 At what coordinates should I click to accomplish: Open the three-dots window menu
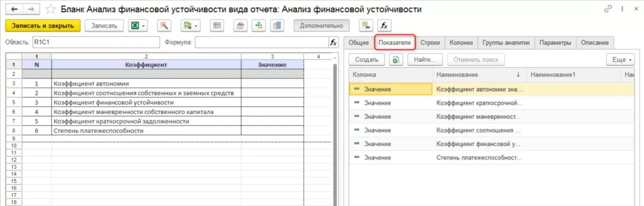point(622,9)
